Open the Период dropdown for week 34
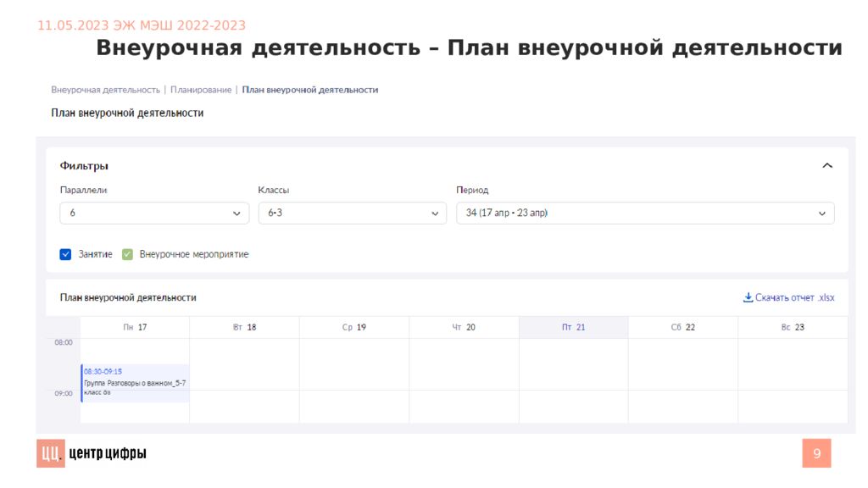Screen dimensions: 868x488 point(644,213)
